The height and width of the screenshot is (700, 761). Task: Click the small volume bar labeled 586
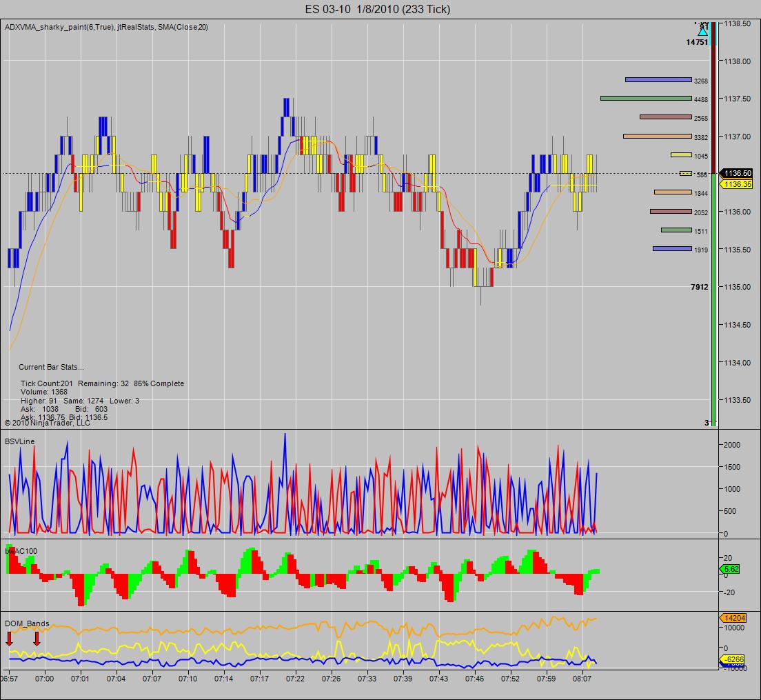[685, 173]
